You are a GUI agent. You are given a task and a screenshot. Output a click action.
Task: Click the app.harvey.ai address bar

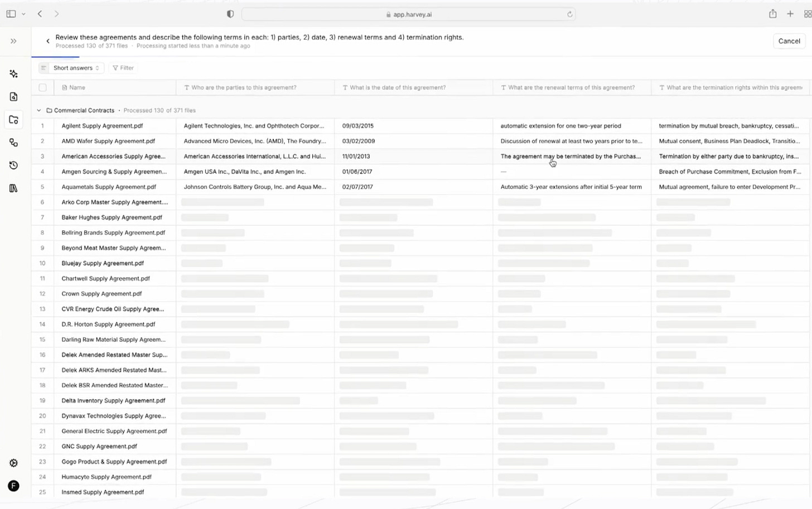click(x=408, y=14)
